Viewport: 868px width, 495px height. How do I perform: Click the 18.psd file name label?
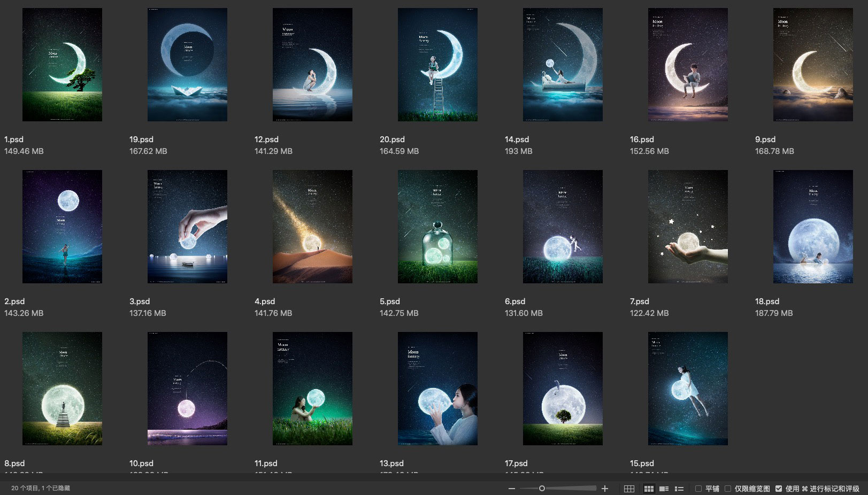pos(767,301)
